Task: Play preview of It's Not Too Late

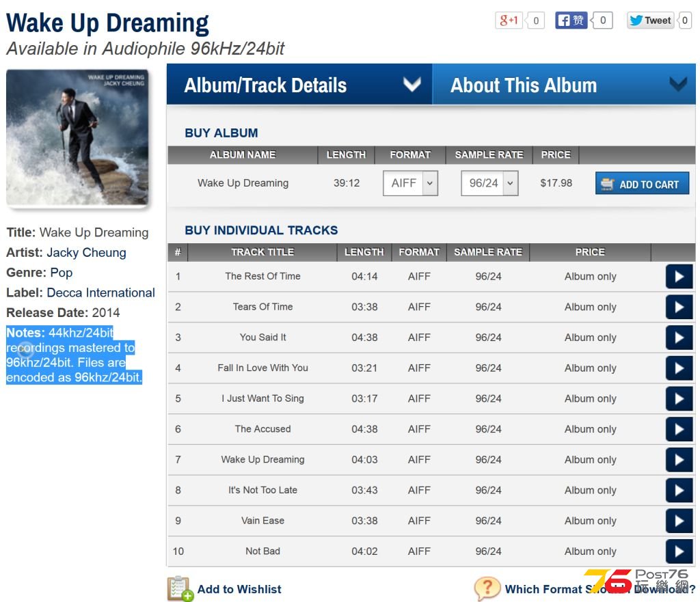Action: (x=679, y=491)
